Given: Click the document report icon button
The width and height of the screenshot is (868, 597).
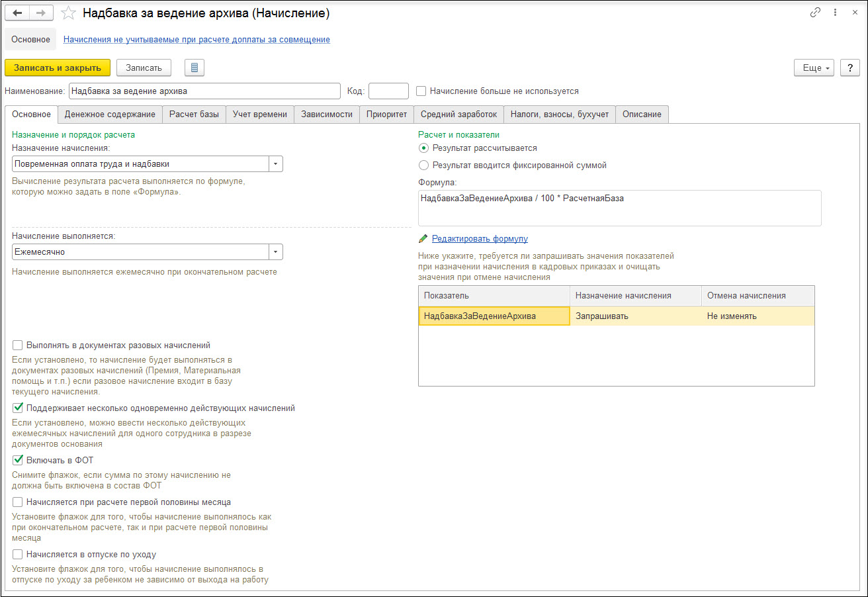Looking at the screenshot, I should tap(195, 68).
